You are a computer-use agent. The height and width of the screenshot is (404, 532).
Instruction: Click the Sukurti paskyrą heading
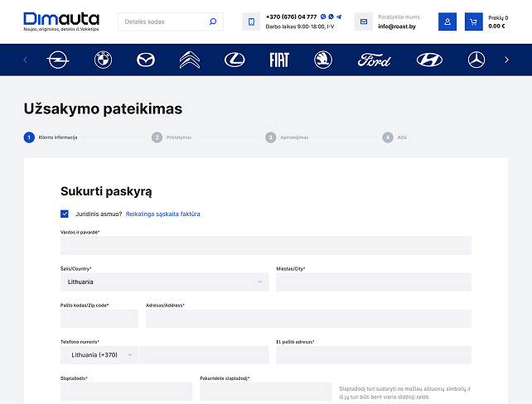click(x=106, y=191)
